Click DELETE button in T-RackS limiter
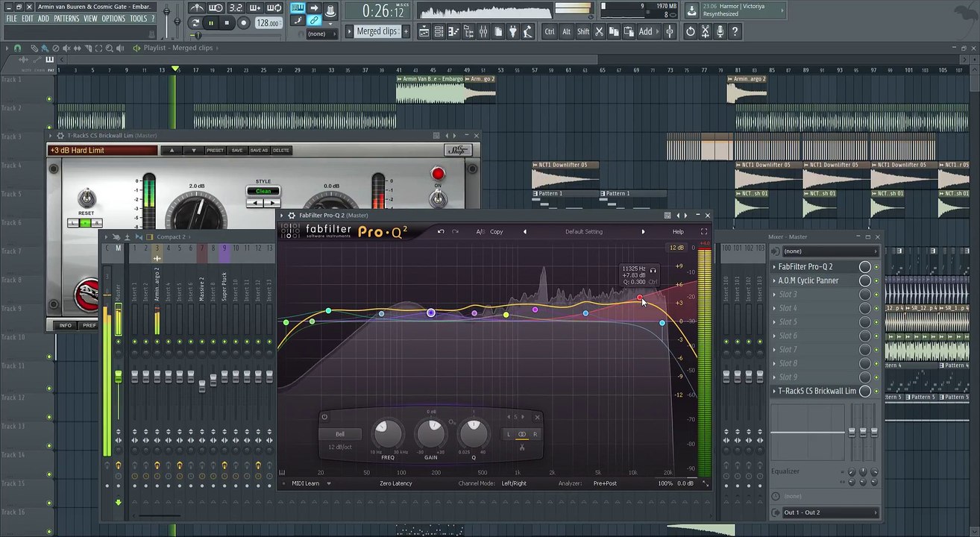 [x=281, y=150]
